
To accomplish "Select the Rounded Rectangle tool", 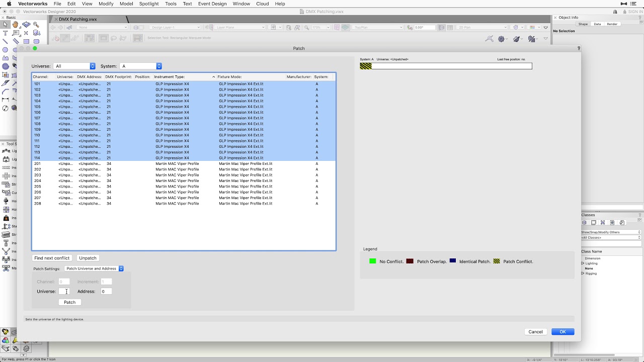I will [x=36, y=41].
